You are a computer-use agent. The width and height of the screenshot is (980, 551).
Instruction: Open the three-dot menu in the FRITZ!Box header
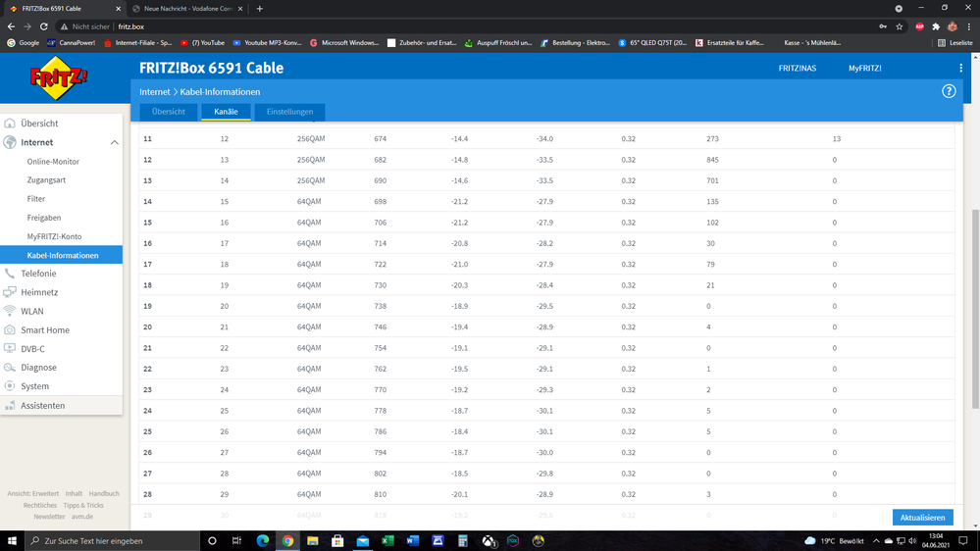pos(960,68)
